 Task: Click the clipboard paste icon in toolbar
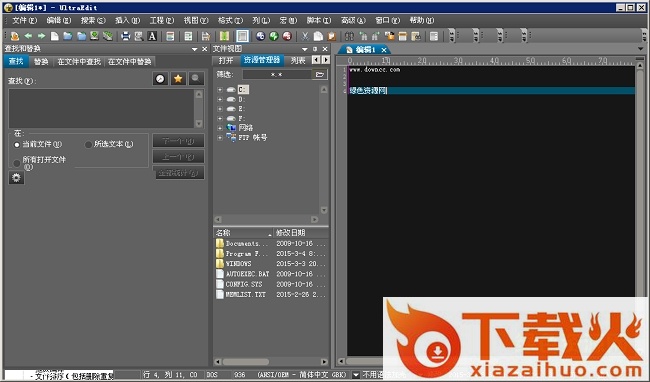pyautogui.click(x=332, y=36)
